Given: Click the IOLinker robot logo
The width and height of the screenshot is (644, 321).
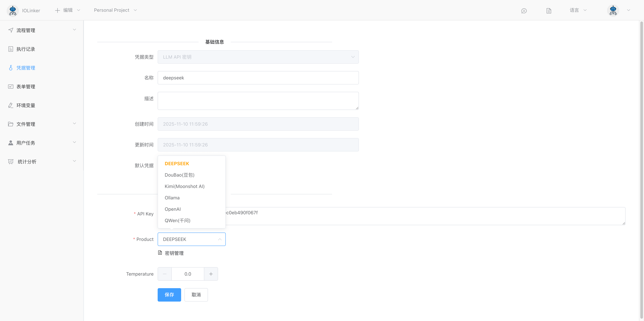Looking at the screenshot, I should [13, 11].
